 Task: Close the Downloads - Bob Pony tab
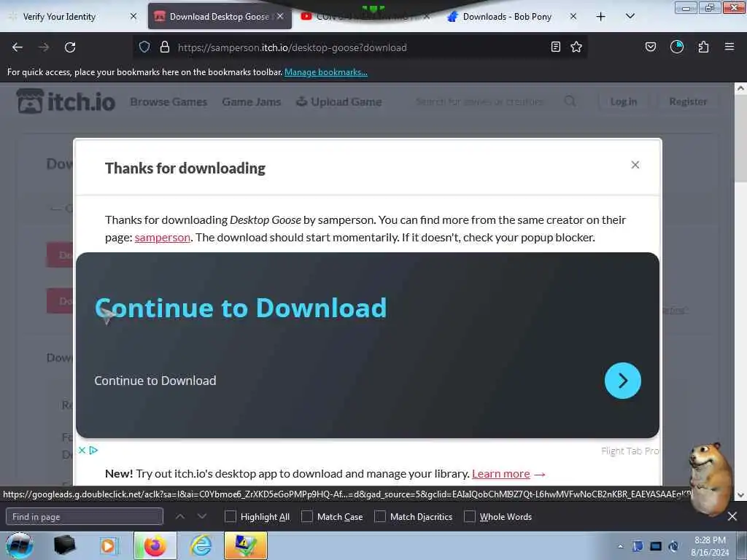click(573, 16)
